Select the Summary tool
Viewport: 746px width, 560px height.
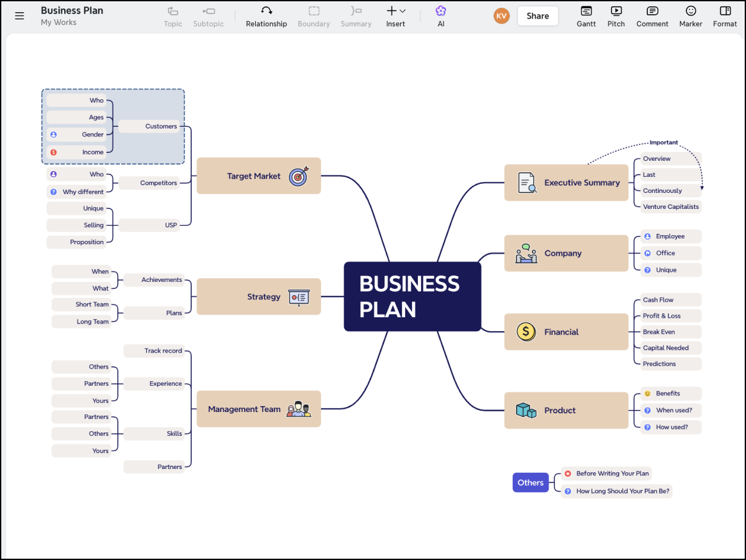pyautogui.click(x=356, y=17)
